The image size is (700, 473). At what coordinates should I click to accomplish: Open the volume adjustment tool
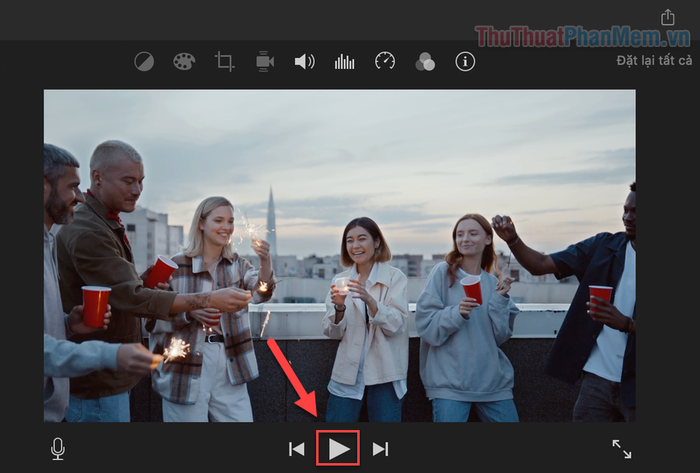(305, 62)
